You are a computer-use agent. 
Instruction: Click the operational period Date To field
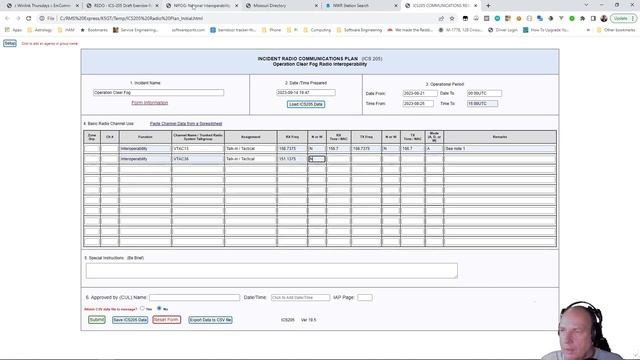pyautogui.click(x=484, y=93)
